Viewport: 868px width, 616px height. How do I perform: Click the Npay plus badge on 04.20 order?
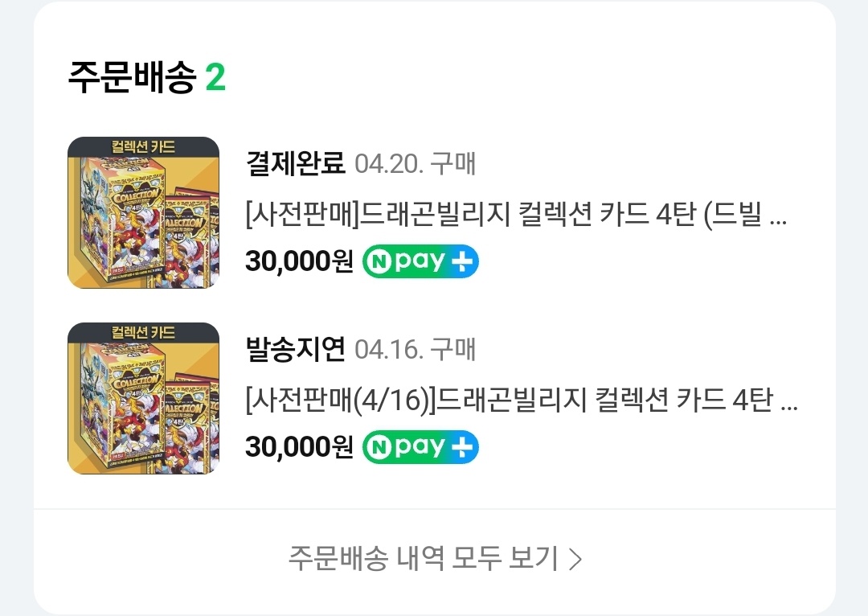420,262
